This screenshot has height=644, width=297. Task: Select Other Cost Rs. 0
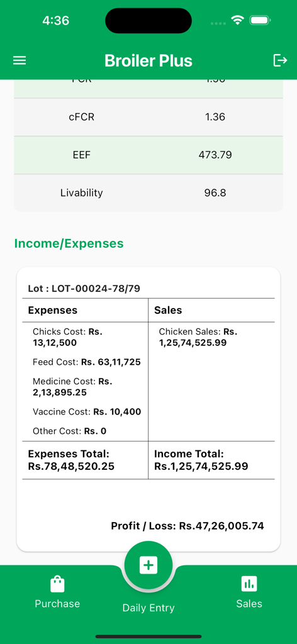(x=69, y=431)
